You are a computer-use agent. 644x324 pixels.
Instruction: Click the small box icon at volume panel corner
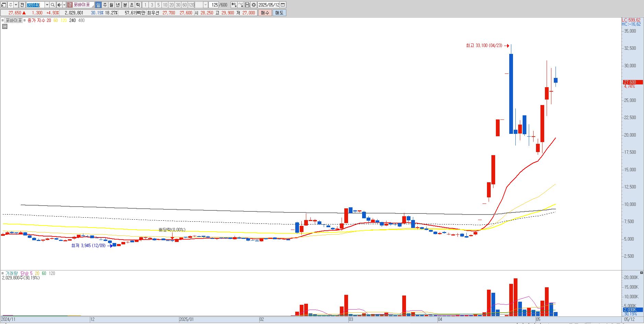pyautogui.click(x=641, y=273)
